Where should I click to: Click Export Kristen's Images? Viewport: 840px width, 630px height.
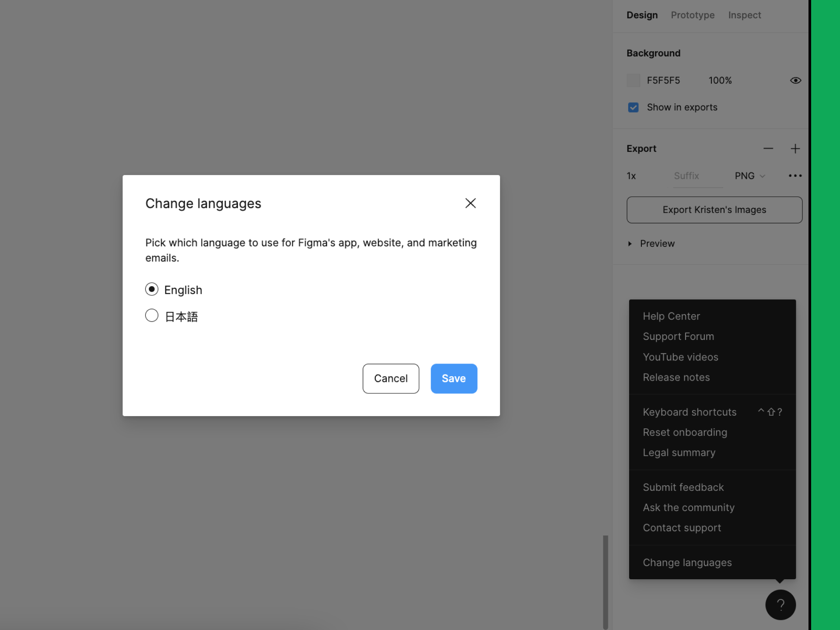(x=714, y=210)
